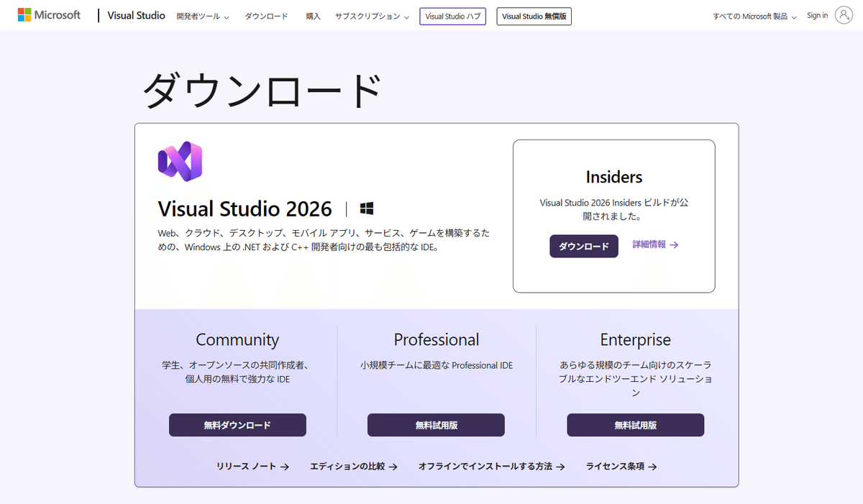
Task: Download the Insiders build with ダウンロード button
Action: pos(584,246)
